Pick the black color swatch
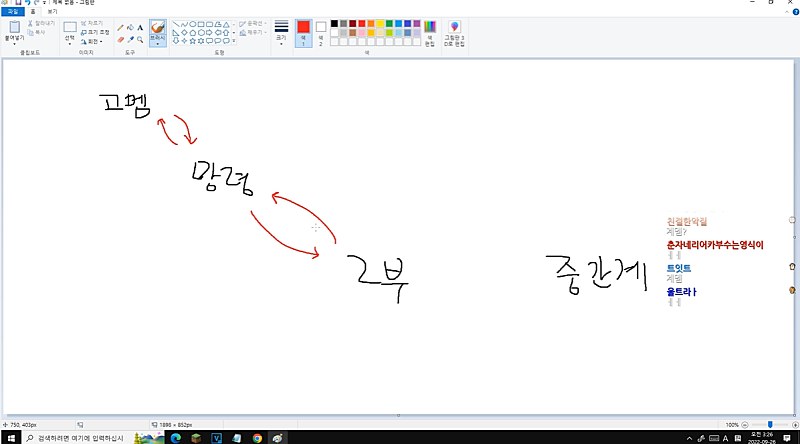 point(334,23)
